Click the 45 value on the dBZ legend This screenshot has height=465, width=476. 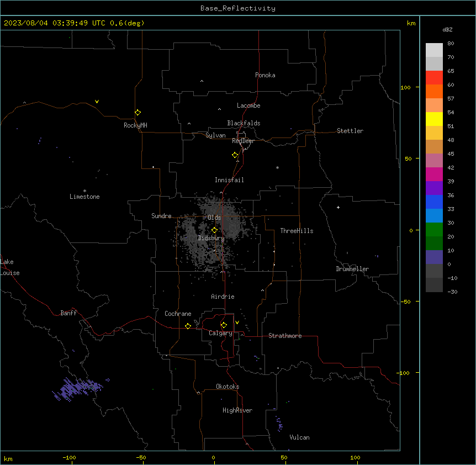click(451, 154)
